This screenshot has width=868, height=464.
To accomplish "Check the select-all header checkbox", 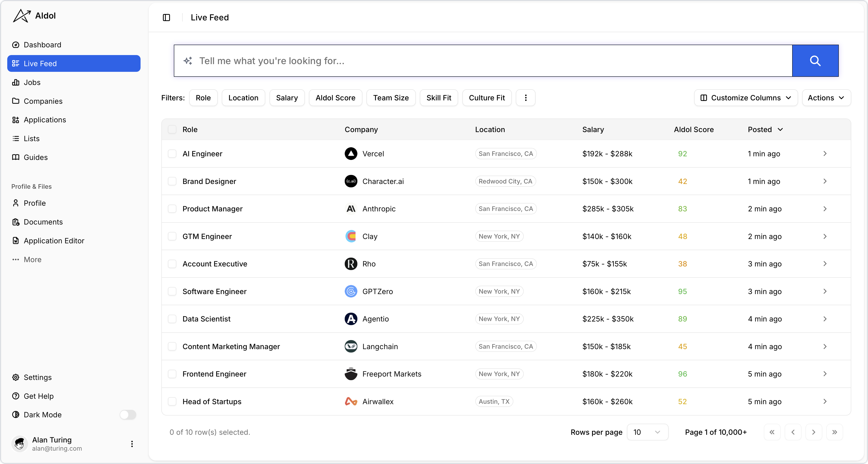I will (x=172, y=130).
